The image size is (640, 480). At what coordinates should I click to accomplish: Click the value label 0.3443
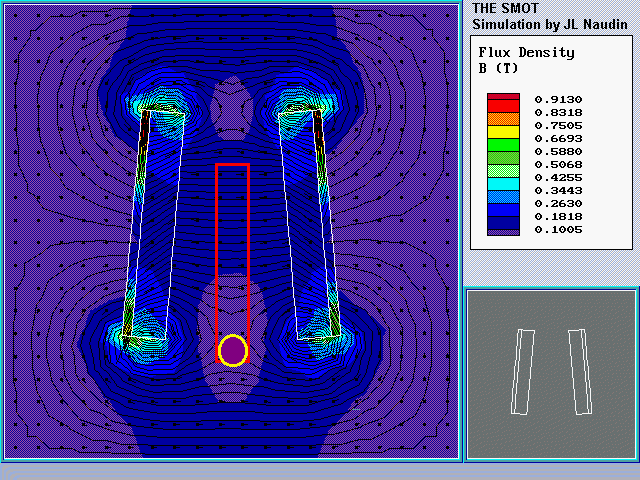pos(558,191)
